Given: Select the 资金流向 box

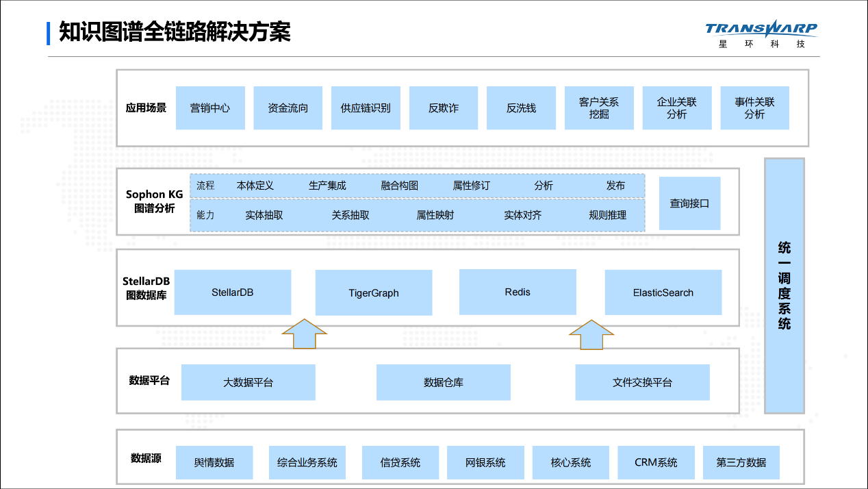Looking at the screenshot, I should [288, 108].
